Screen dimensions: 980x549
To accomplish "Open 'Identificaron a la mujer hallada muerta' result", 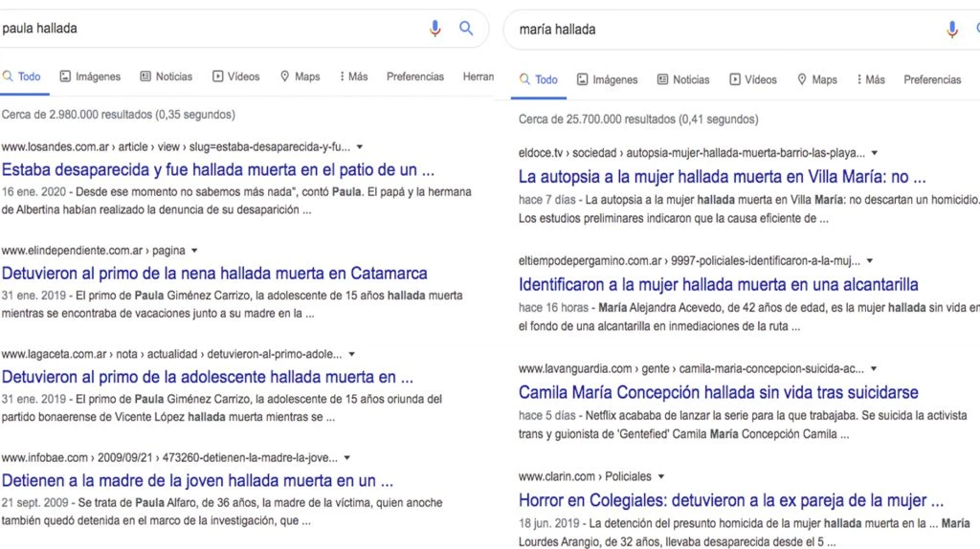I will point(718,284).
